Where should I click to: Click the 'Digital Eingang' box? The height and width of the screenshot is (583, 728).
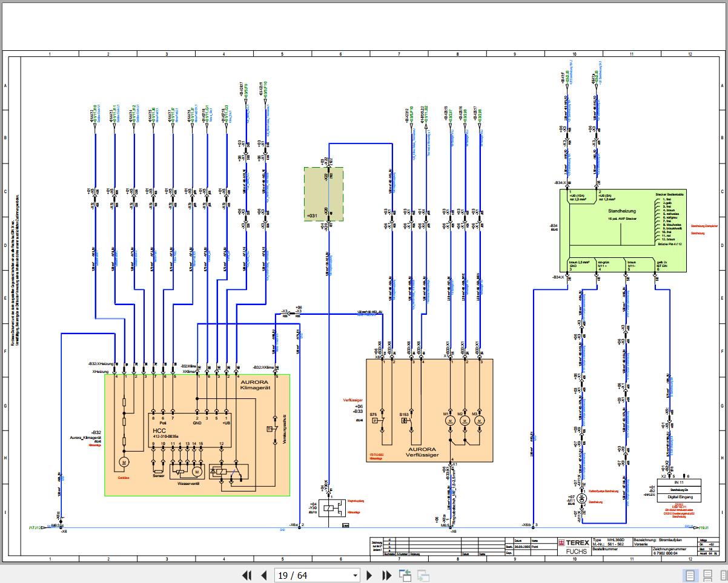[678, 496]
